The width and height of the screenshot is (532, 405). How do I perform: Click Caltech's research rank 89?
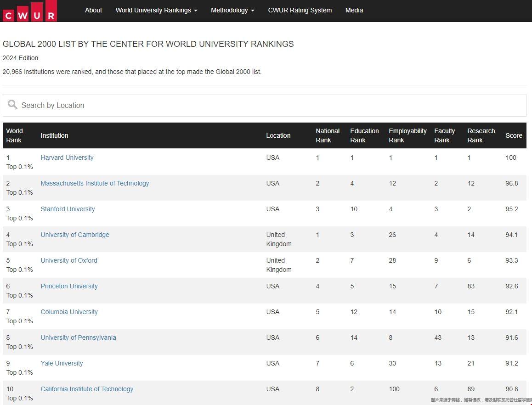click(x=471, y=389)
